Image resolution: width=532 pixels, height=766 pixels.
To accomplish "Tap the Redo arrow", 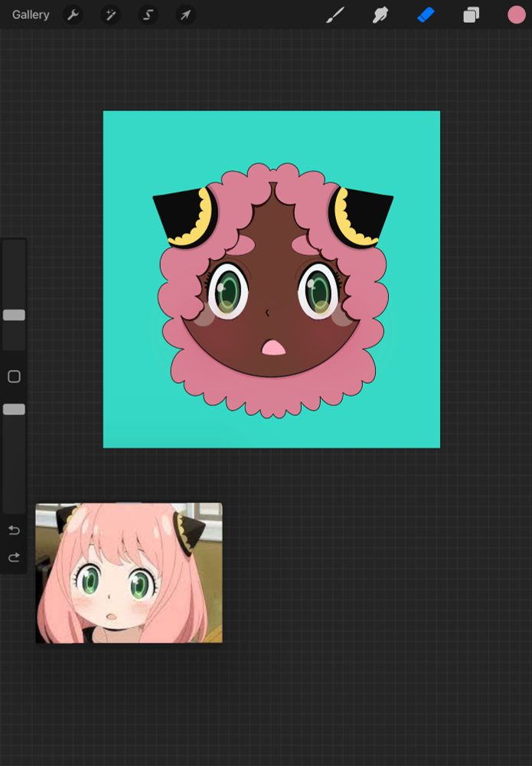I will (x=14, y=558).
